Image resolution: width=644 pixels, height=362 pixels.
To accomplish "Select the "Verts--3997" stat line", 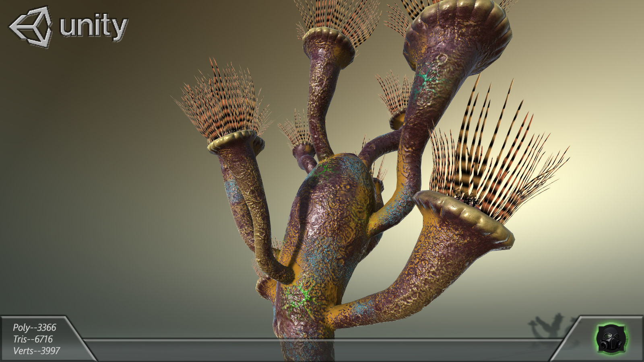I will pyautogui.click(x=37, y=351).
